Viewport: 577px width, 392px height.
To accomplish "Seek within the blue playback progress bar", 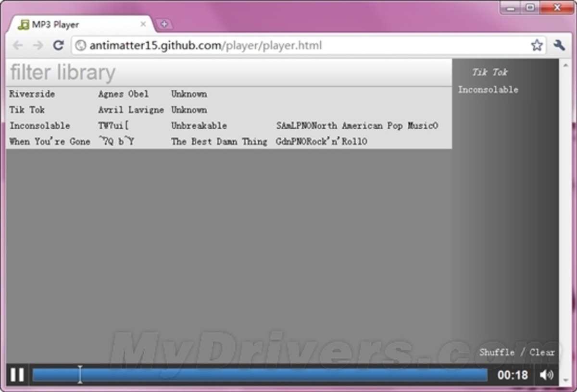I will click(260, 375).
